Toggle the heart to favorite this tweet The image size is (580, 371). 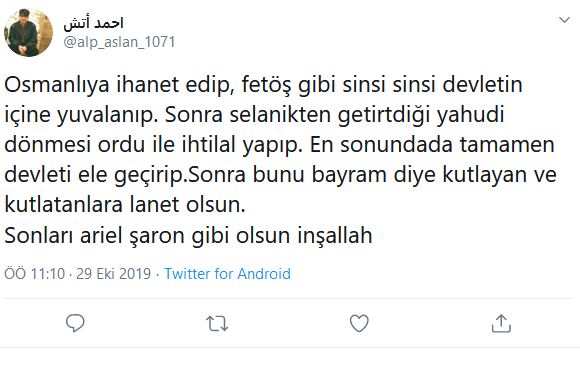coord(359,323)
